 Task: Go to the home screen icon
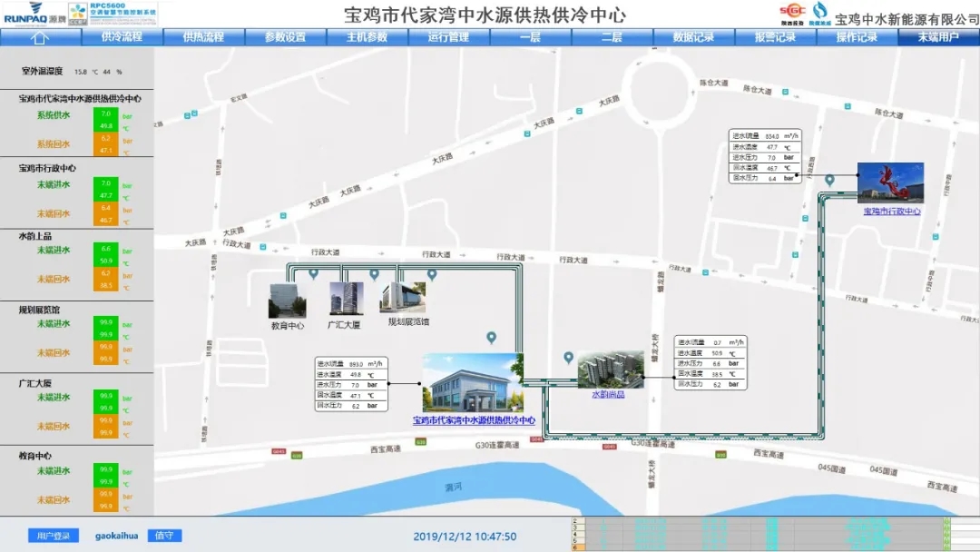40,37
